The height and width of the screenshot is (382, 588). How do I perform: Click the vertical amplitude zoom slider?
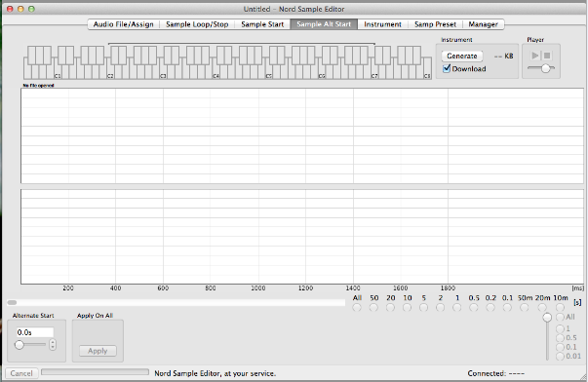[x=547, y=336]
